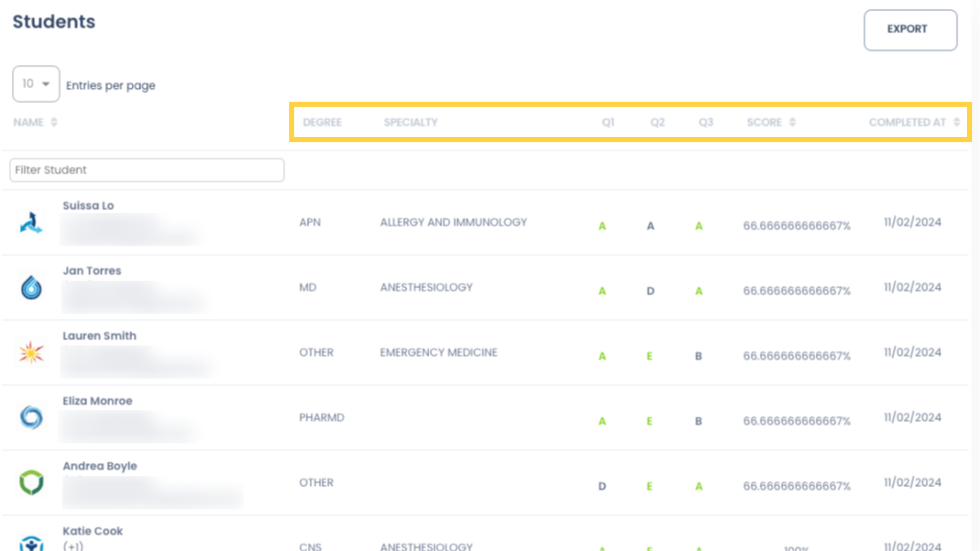Click the Lauren Smith sunburst icon
This screenshot has width=980, height=551.
click(x=31, y=352)
